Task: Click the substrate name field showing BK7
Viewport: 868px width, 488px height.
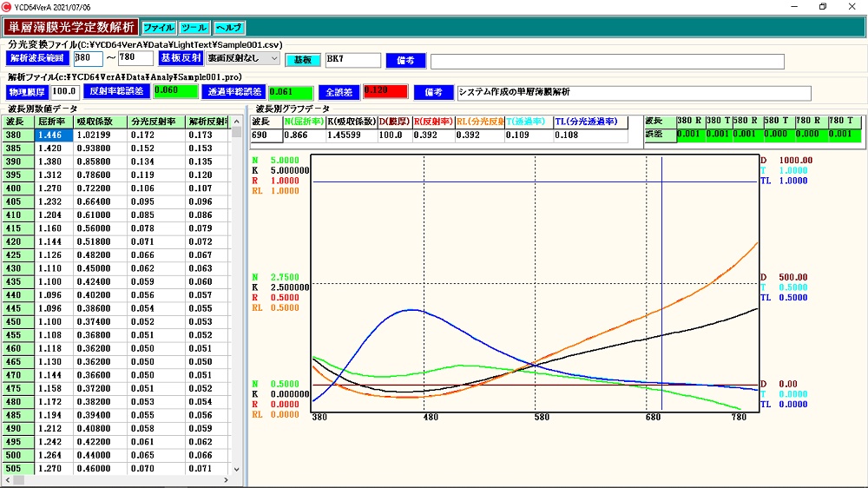Action: (x=352, y=60)
